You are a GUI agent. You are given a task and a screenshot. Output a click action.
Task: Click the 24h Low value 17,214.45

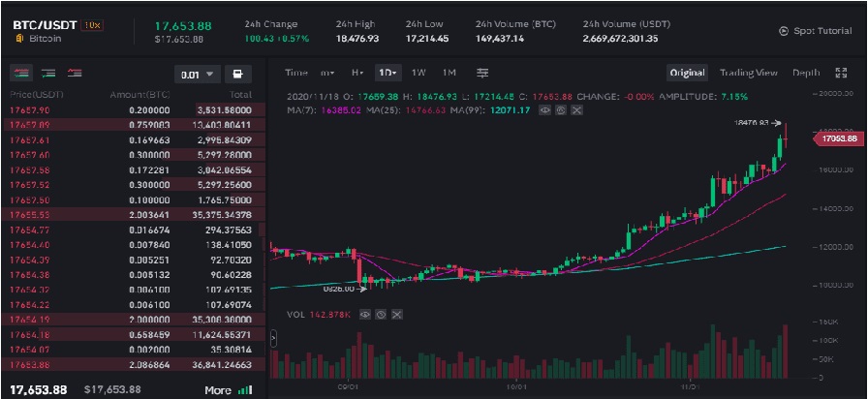[427, 39]
